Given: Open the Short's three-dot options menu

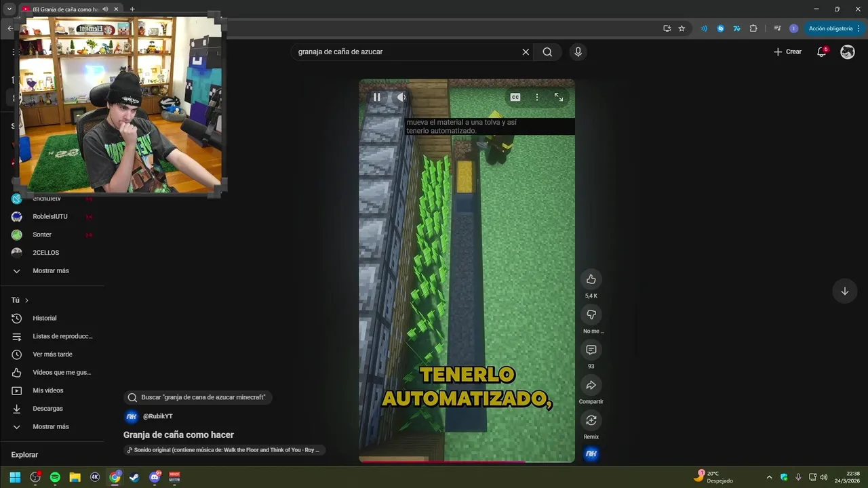Looking at the screenshot, I should 537,97.
